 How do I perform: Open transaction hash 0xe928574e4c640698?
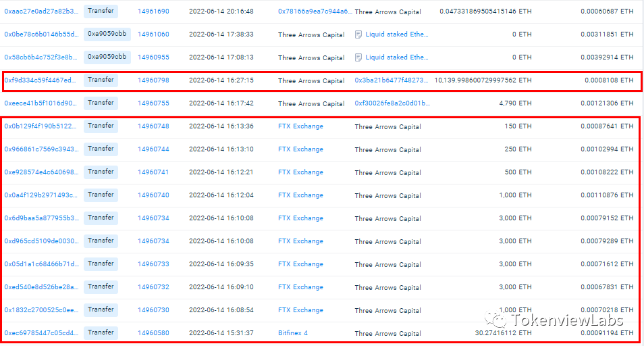coord(41,172)
